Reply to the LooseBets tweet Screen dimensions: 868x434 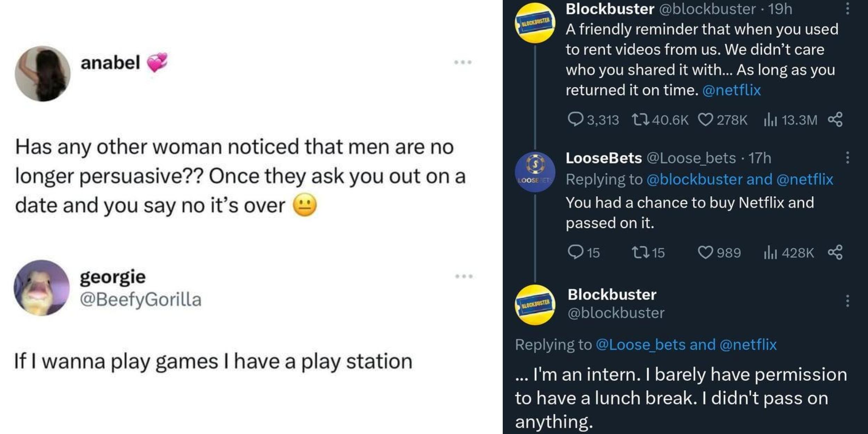point(575,252)
